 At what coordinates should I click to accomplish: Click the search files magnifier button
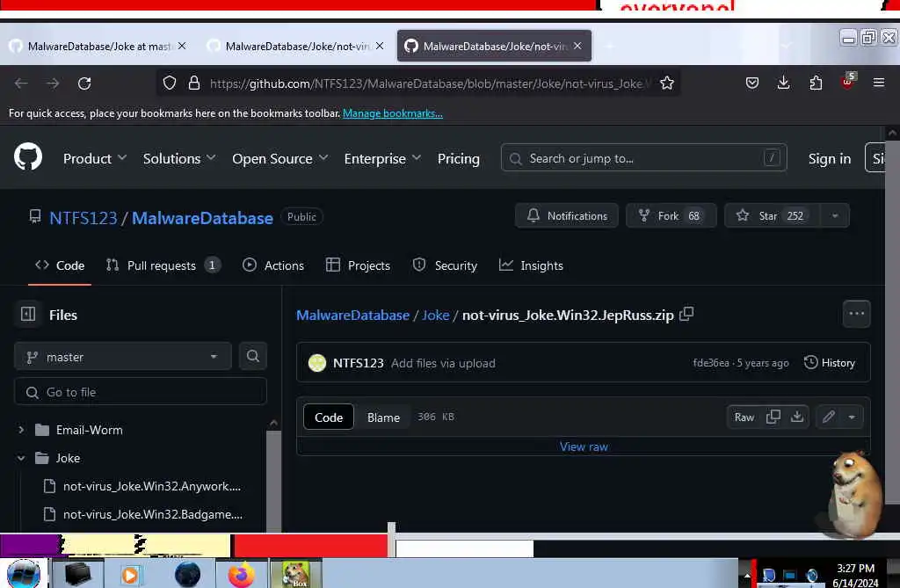point(252,356)
